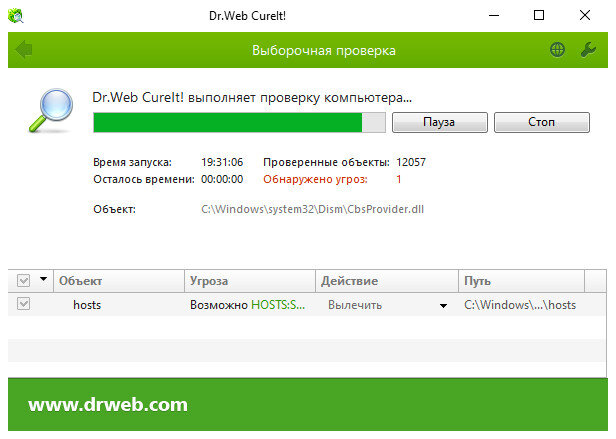
Task: Open the www.drweb.com link
Action: click(108, 405)
